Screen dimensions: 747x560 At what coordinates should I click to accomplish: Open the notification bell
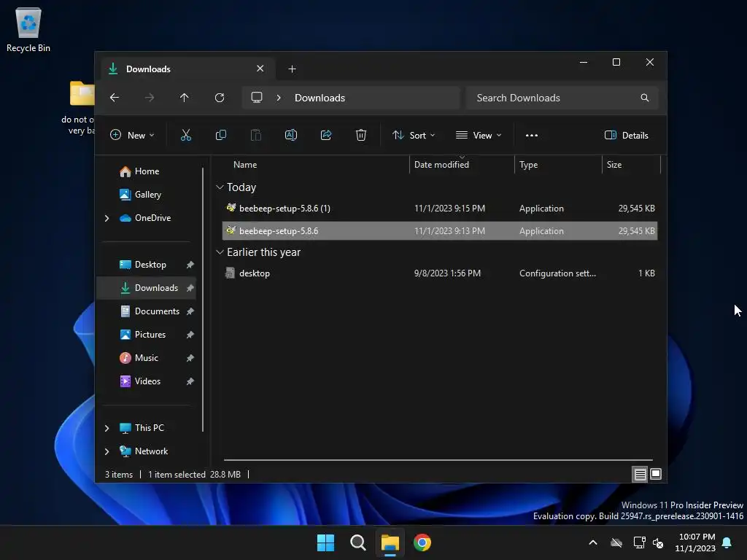[x=727, y=542]
